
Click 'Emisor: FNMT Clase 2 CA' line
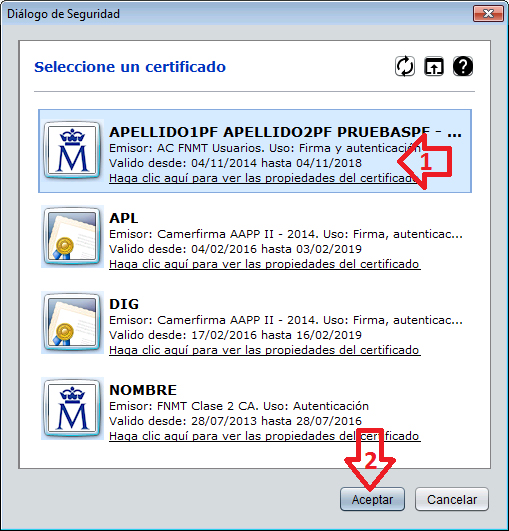coord(239,406)
